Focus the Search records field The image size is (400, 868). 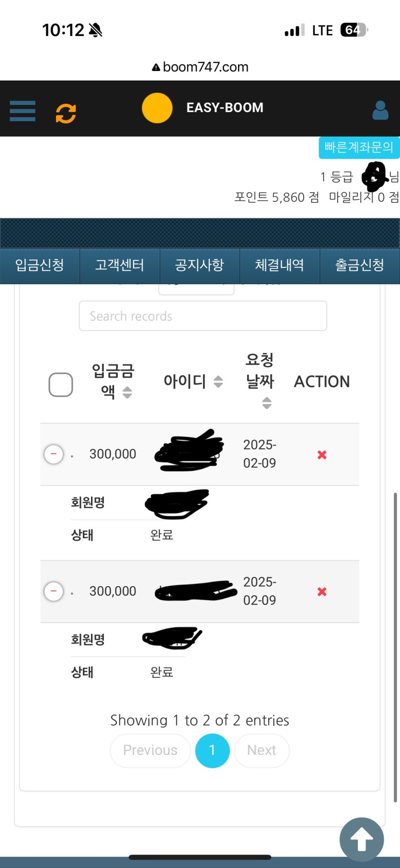pyautogui.click(x=203, y=316)
